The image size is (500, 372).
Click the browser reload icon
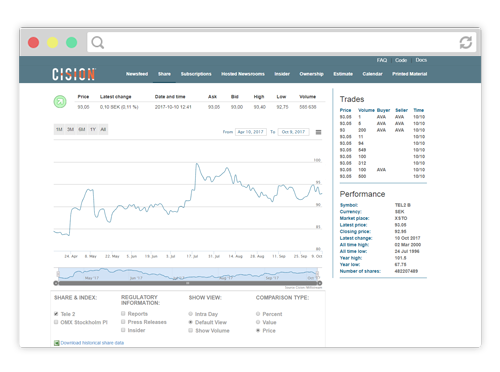point(466,42)
